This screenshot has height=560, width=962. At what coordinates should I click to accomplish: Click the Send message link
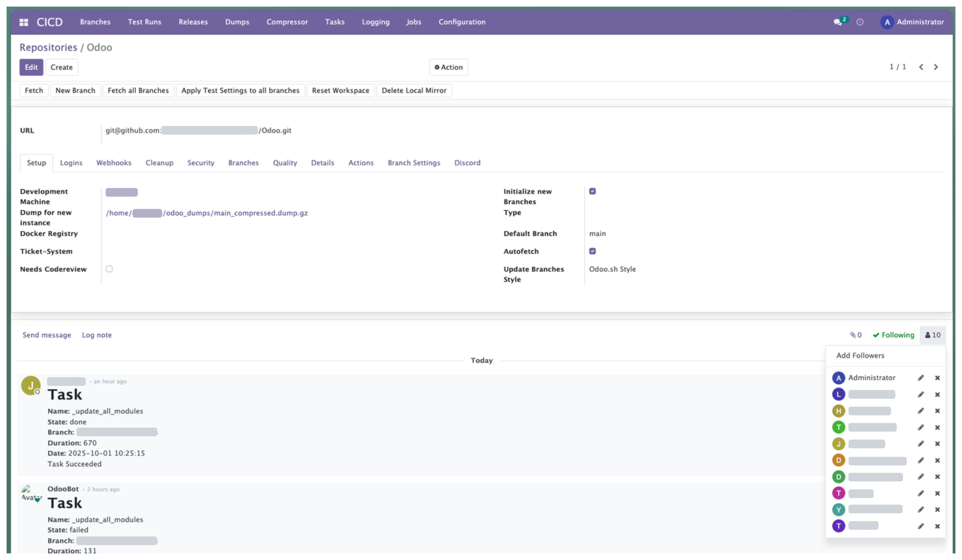[x=47, y=335]
